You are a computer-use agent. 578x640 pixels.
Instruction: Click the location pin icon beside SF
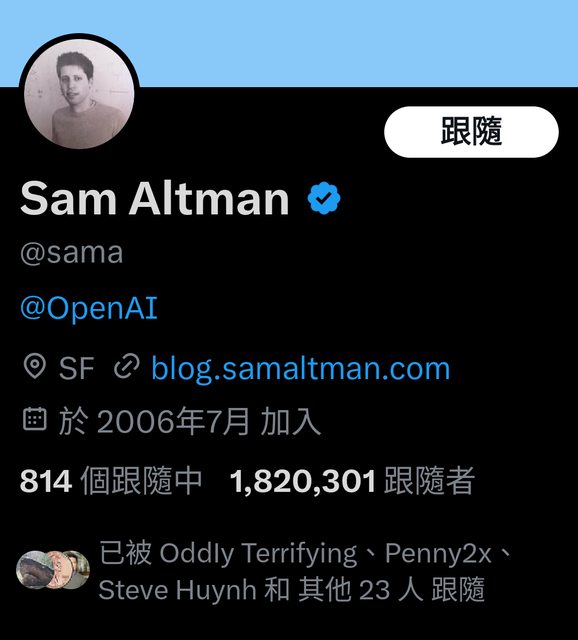pyautogui.click(x=35, y=366)
